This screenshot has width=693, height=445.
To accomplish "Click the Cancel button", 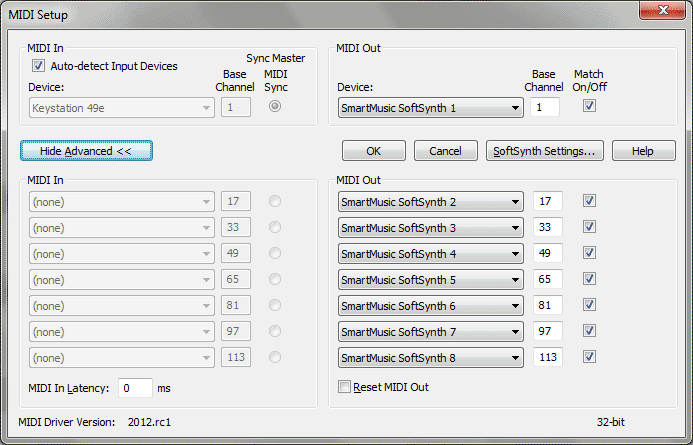I will pyautogui.click(x=446, y=151).
